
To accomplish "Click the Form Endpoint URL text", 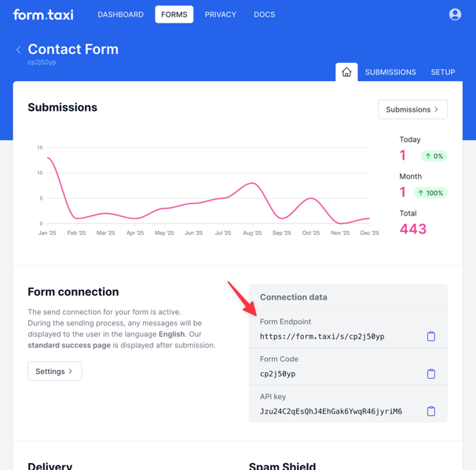I will click(322, 336).
